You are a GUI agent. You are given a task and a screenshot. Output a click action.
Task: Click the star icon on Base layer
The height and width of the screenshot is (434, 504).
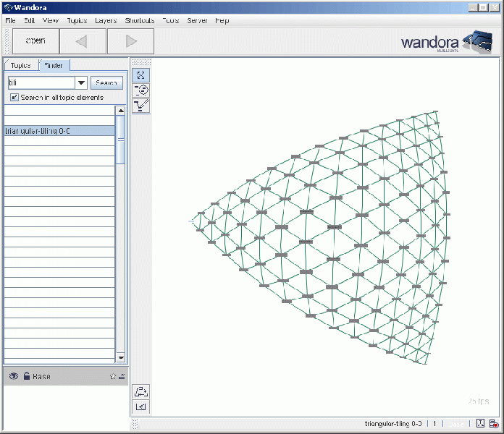112,376
